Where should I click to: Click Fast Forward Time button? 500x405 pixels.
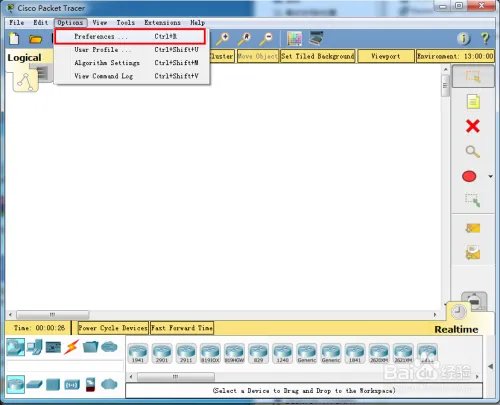[x=182, y=328]
